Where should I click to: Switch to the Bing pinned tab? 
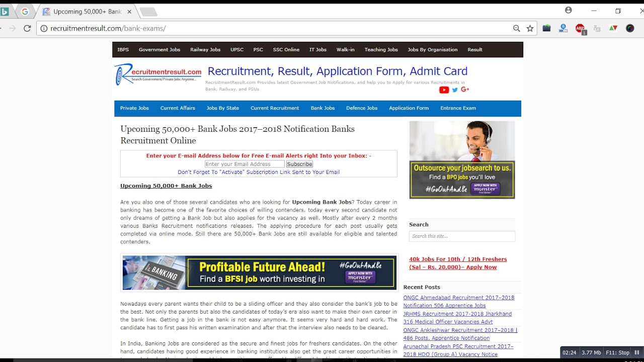click(5, 11)
